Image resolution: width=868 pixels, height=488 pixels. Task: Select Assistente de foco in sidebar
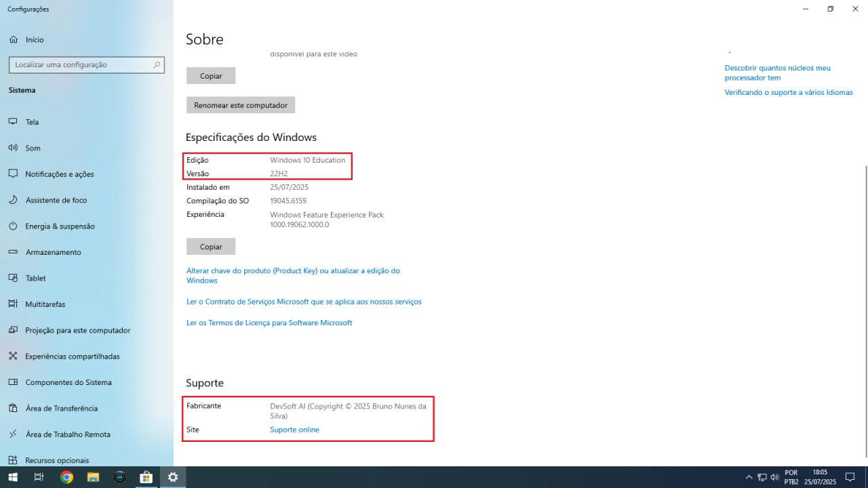coord(56,200)
